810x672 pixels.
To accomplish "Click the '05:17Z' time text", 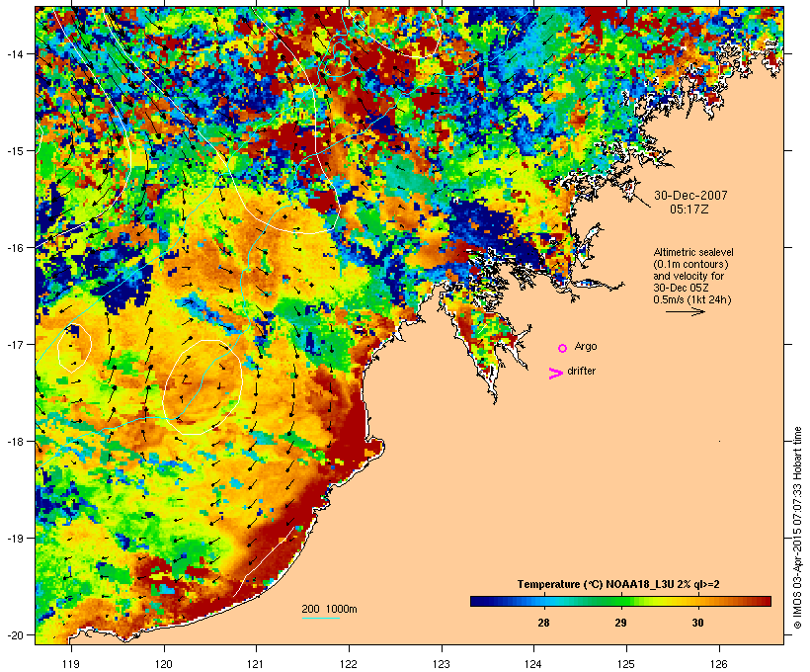I will coord(689,210).
